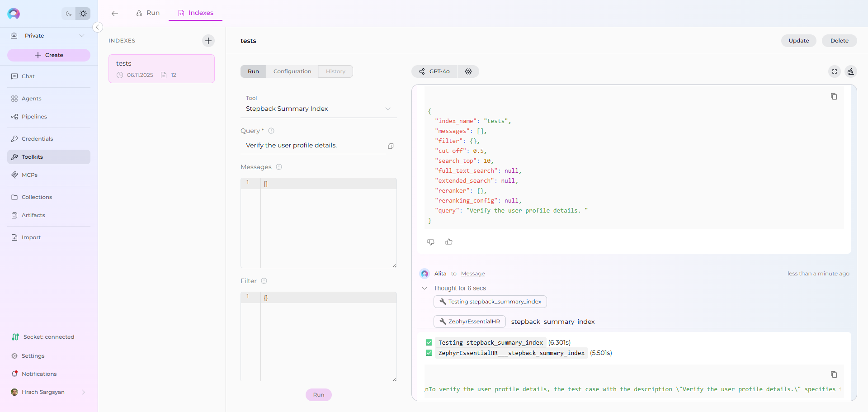Go back with the left arrow

[x=115, y=14]
